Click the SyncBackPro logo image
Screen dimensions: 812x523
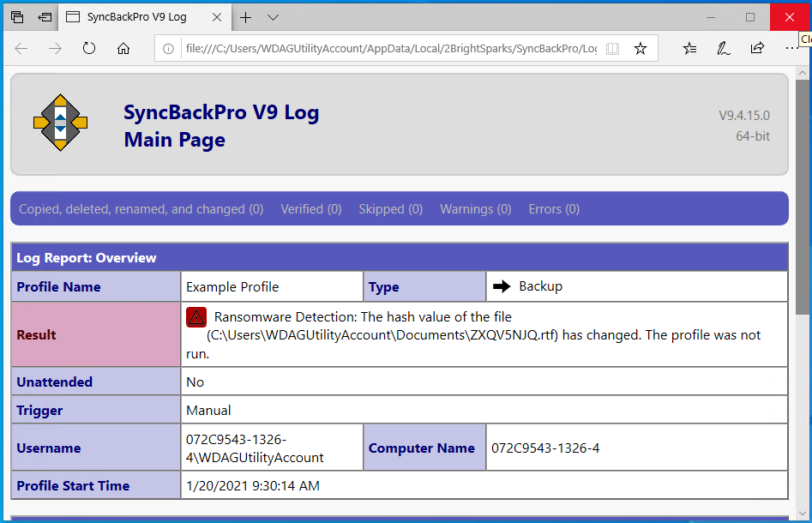click(61, 123)
